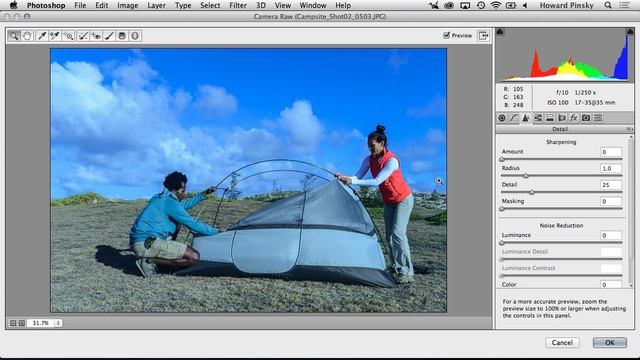Open the Split Toning panel tab icon

coord(550,118)
